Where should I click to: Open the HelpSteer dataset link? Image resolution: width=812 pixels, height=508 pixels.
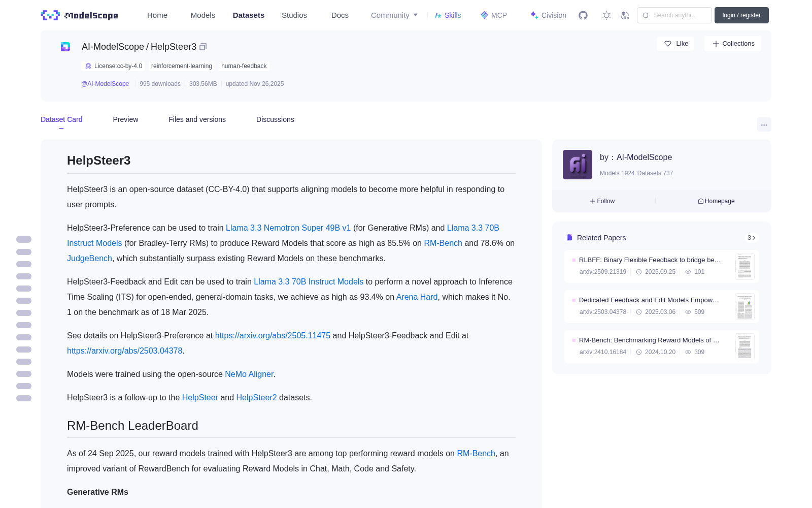tap(200, 397)
